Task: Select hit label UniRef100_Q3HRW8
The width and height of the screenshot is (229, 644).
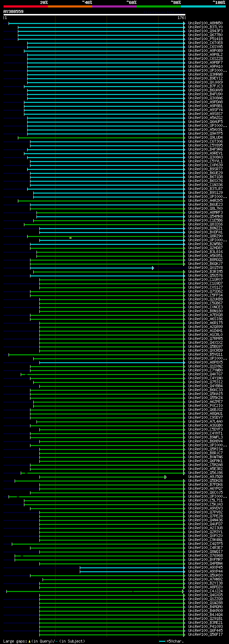Action: [205, 75]
